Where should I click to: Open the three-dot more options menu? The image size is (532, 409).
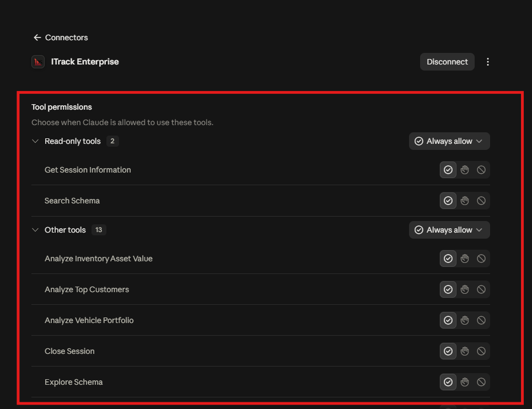(x=487, y=62)
